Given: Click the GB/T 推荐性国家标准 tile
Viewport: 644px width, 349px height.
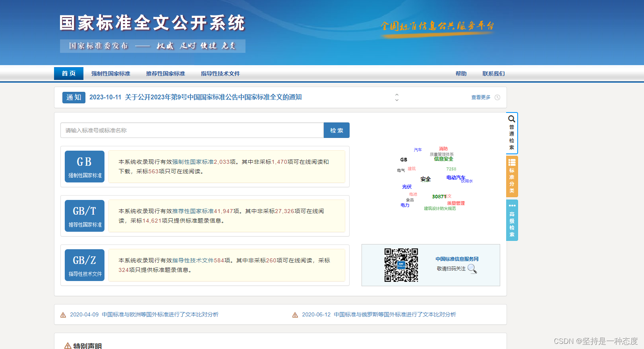Looking at the screenshot, I should (85, 216).
